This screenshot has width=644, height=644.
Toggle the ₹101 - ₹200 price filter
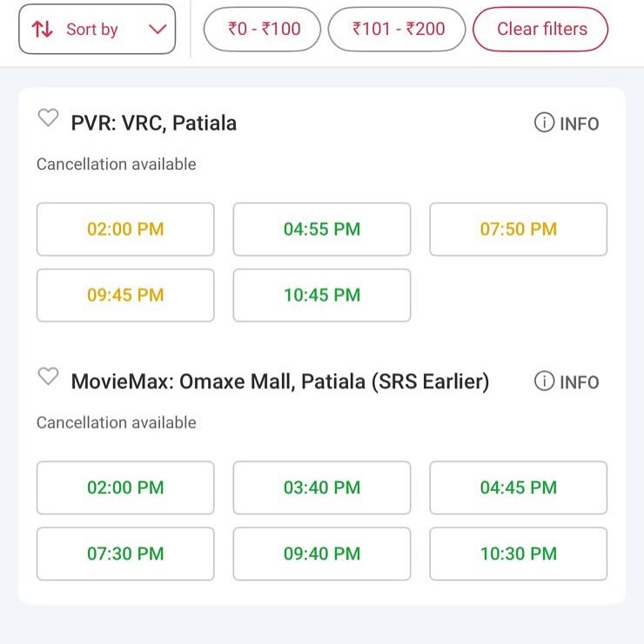397,30
